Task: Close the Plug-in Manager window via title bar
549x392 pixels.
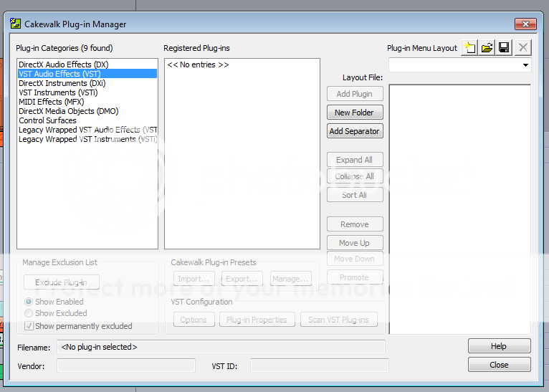Action: [x=525, y=24]
